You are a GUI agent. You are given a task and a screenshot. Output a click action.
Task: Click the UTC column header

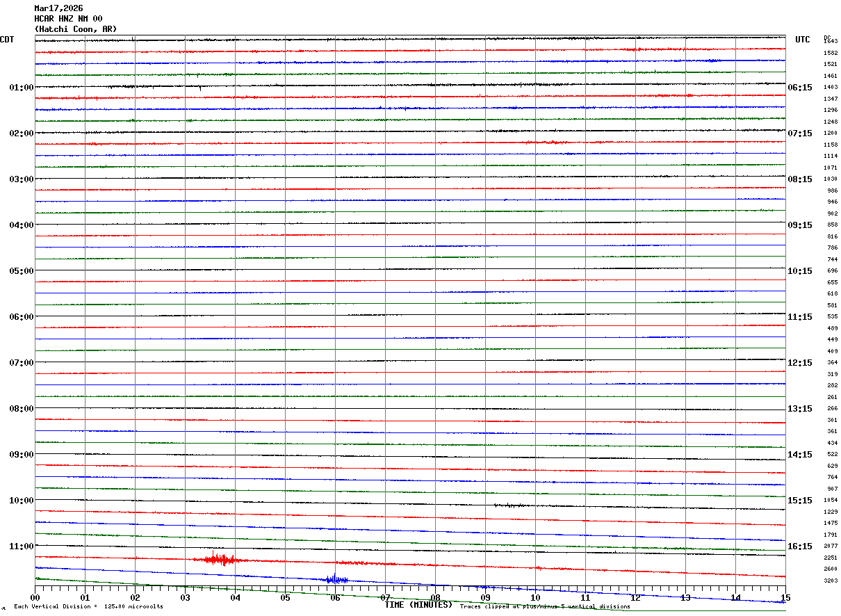tap(803, 40)
